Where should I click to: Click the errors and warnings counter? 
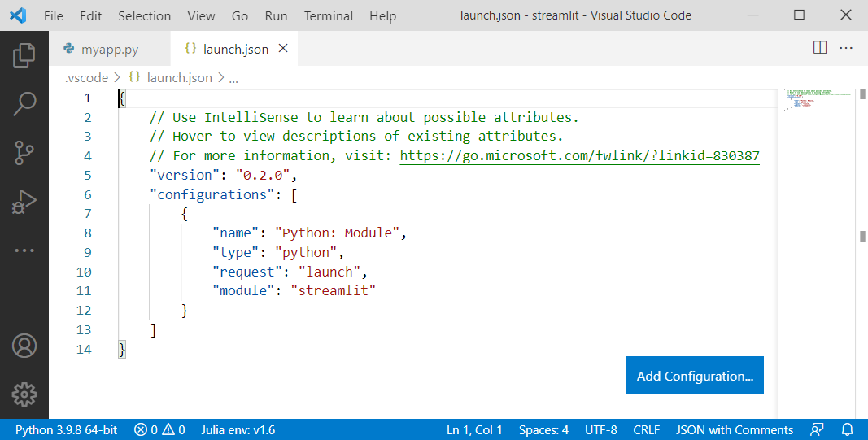coord(160,429)
